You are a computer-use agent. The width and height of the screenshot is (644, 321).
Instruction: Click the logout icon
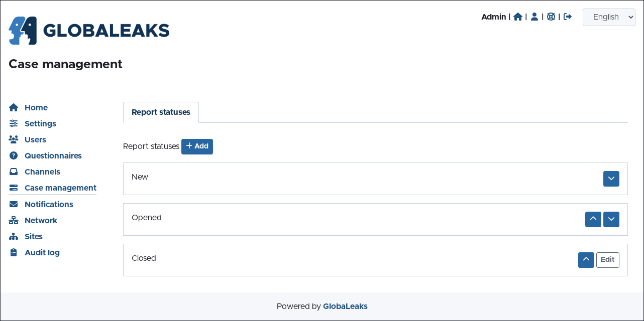point(568,17)
